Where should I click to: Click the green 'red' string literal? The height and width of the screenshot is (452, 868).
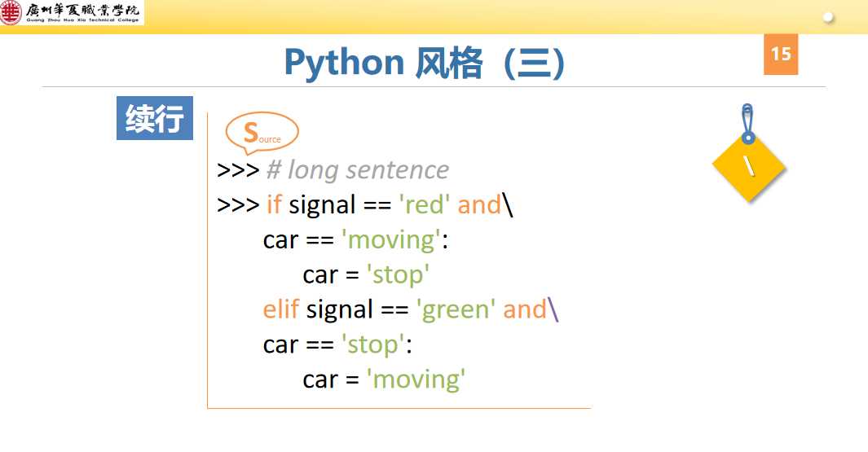point(424,204)
